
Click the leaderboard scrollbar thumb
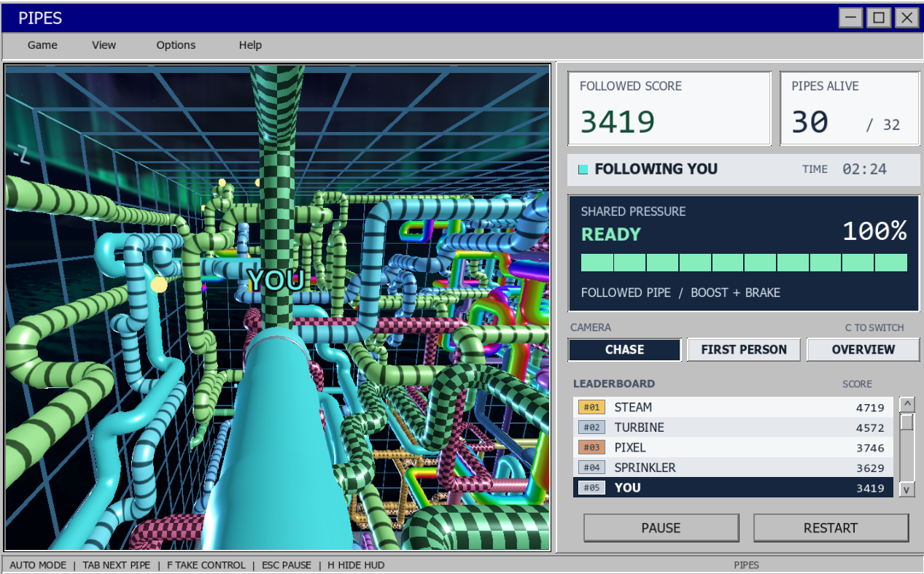click(906, 422)
